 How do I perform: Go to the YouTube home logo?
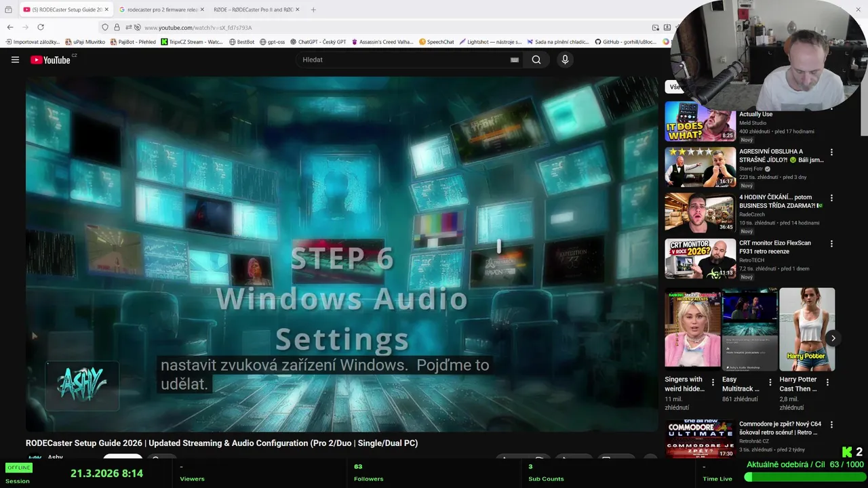(50, 60)
